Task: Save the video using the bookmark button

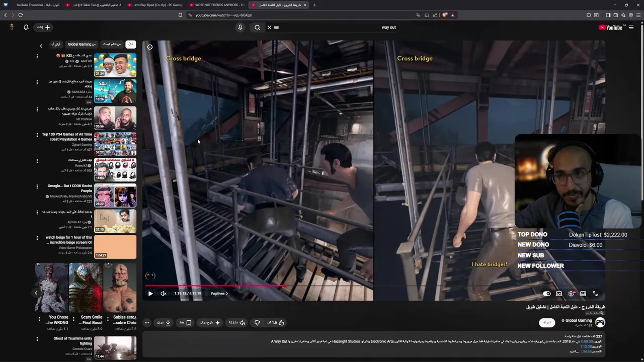Action: coord(185,323)
